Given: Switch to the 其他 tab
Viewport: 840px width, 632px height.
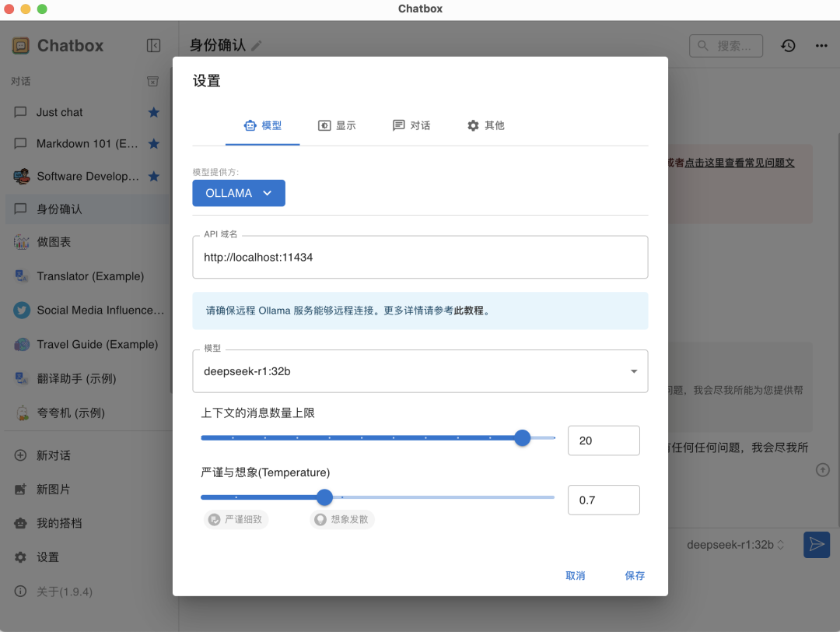Looking at the screenshot, I should [486, 125].
